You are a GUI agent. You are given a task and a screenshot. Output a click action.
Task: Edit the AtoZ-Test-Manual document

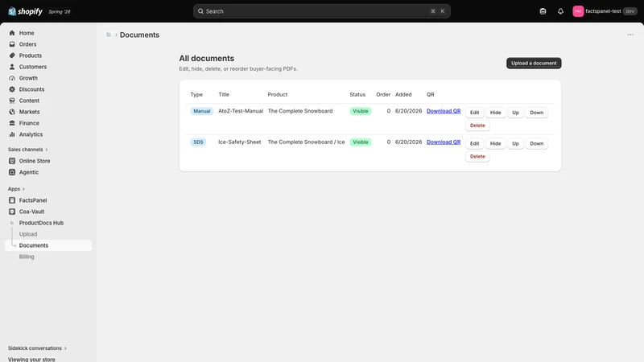coord(474,113)
